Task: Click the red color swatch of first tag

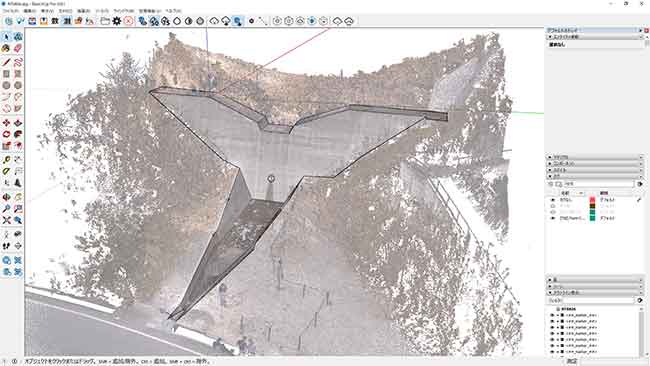Action: [592, 200]
